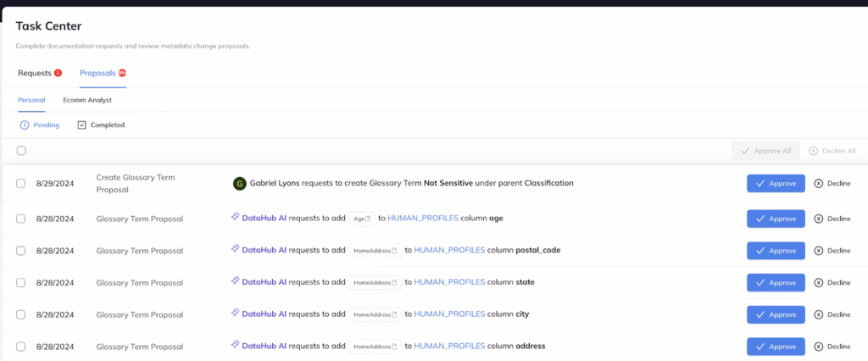Show the Completed proposals filter
Screen dimensions: 868x361
pyautogui.click(x=101, y=125)
